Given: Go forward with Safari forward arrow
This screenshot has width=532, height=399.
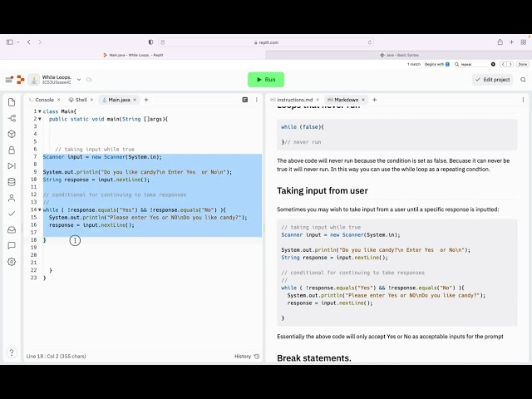Looking at the screenshot, I should (40, 42).
